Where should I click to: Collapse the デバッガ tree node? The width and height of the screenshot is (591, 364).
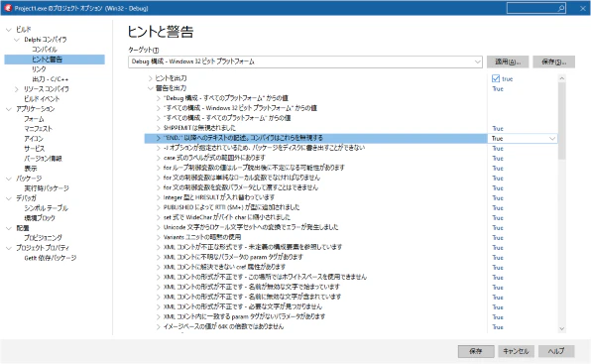tap(9, 198)
